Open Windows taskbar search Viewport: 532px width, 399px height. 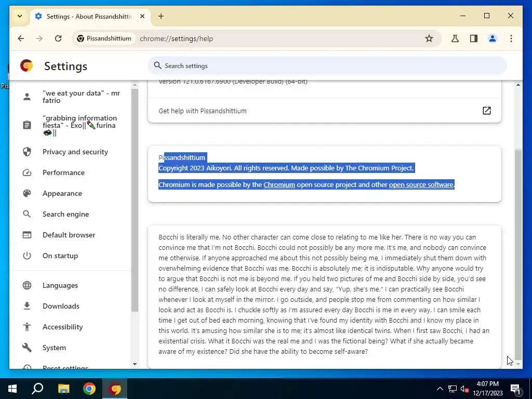click(x=37, y=389)
